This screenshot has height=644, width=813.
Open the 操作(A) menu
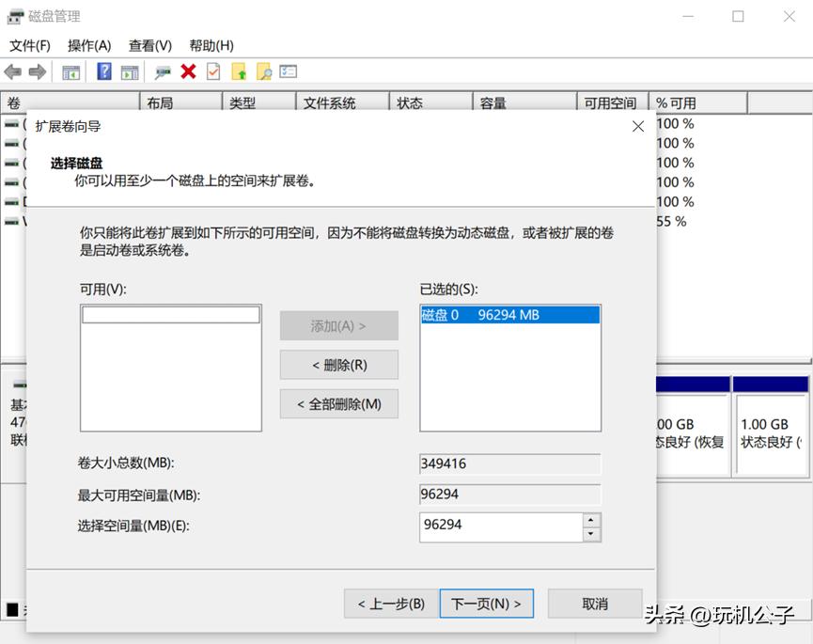pos(89,45)
